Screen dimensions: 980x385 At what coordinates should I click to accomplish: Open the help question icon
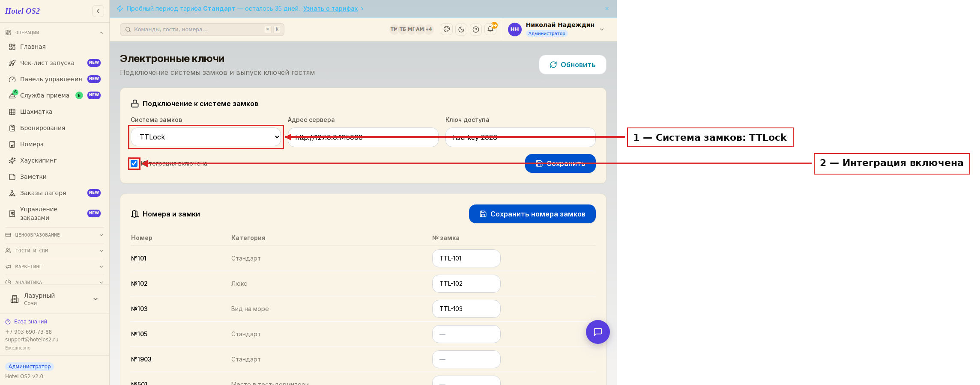pos(476,30)
